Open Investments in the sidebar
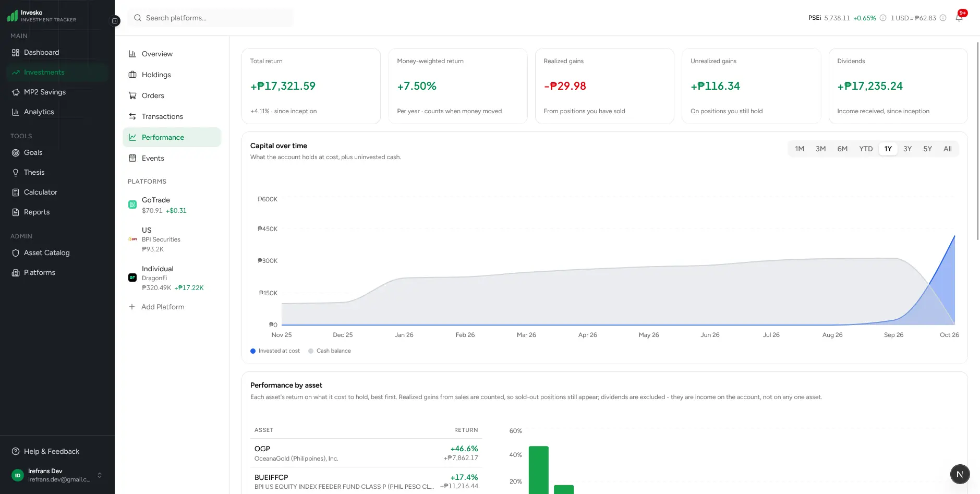980x494 pixels. tap(57, 72)
